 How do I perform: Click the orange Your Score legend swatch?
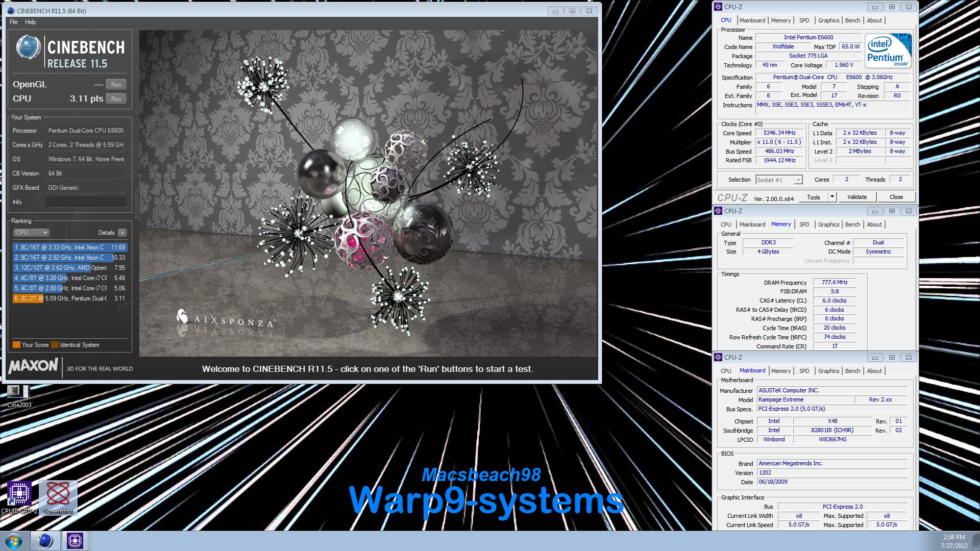(x=16, y=345)
